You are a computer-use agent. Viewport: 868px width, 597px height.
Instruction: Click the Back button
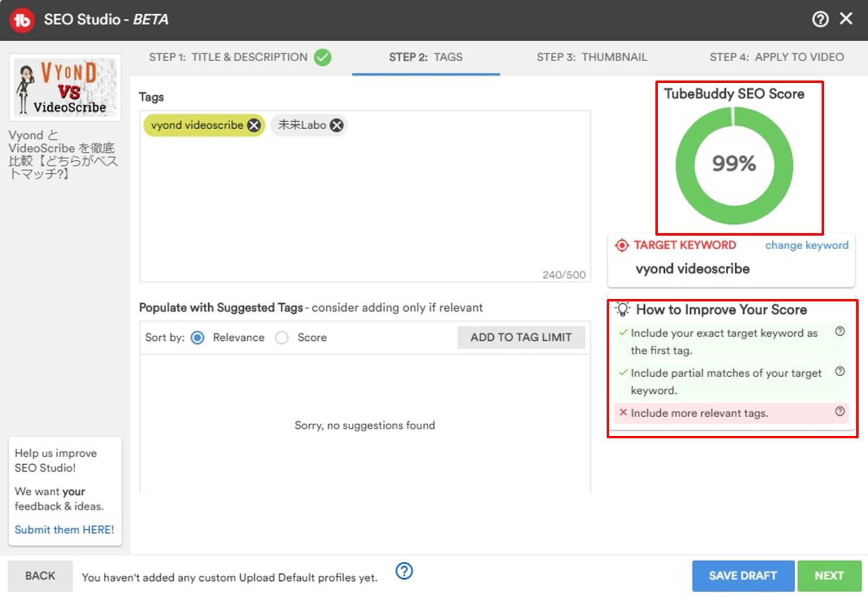click(40, 576)
